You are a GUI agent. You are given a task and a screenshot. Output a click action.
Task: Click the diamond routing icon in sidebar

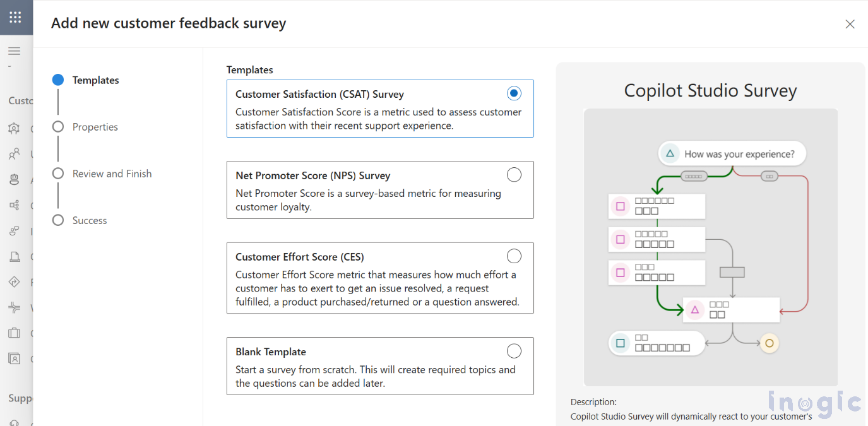click(x=14, y=282)
